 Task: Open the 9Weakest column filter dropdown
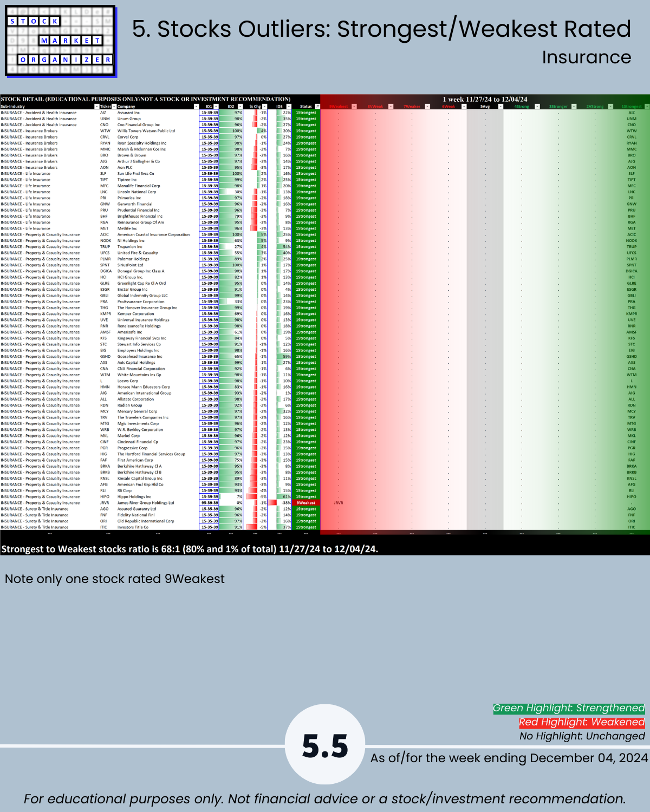point(354,107)
